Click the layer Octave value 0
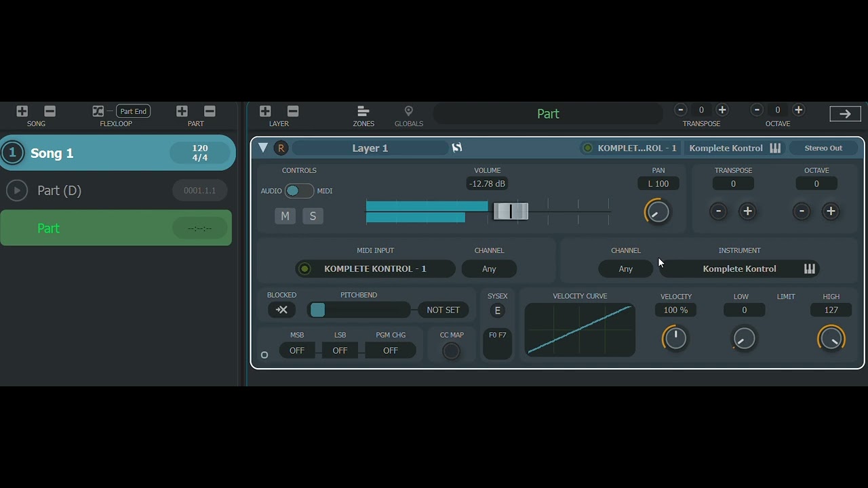868x488 pixels. [816, 184]
